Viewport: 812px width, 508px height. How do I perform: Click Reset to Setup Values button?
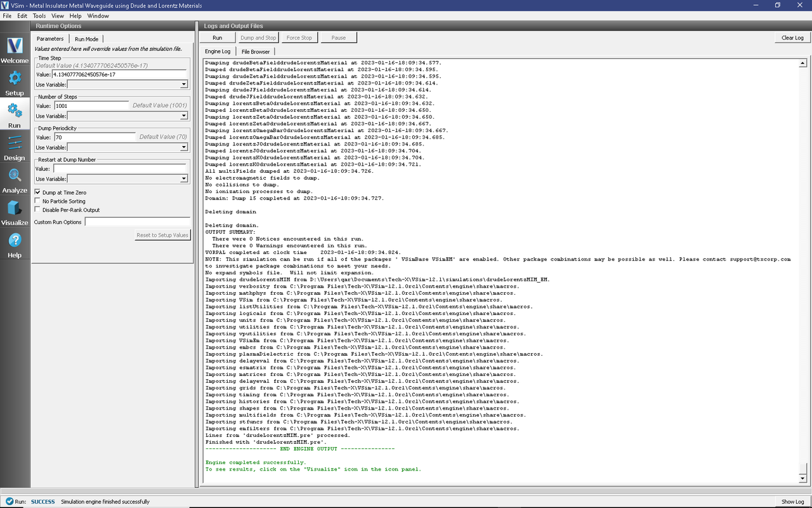[162, 235]
